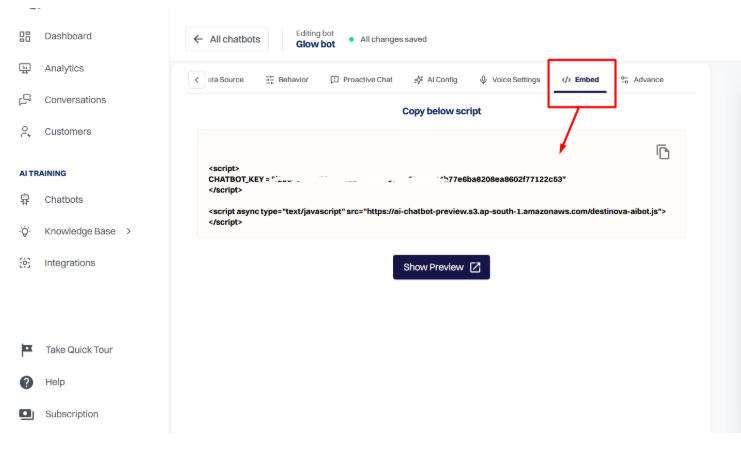This screenshot has width=741, height=453.
Task: Open the Voice Settings tab
Action: 509,80
